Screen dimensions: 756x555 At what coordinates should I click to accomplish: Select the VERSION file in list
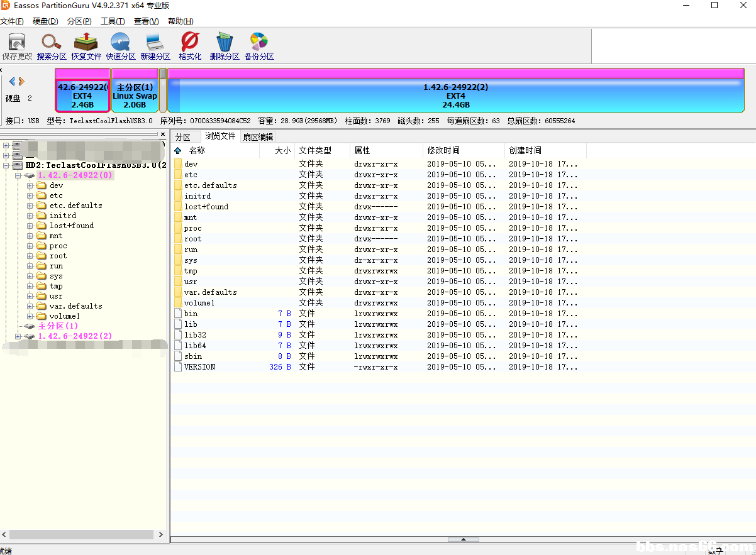point(199,367)
